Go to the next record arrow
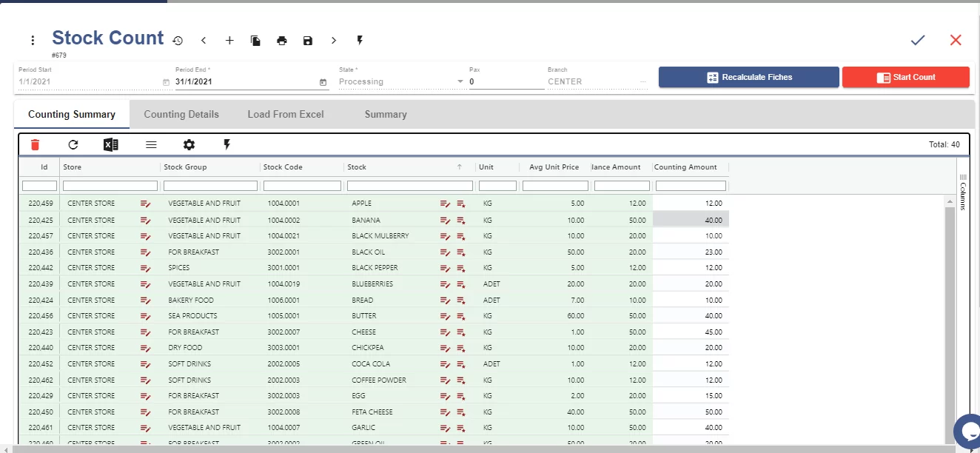The image size is (980, 453). point(334,41)
